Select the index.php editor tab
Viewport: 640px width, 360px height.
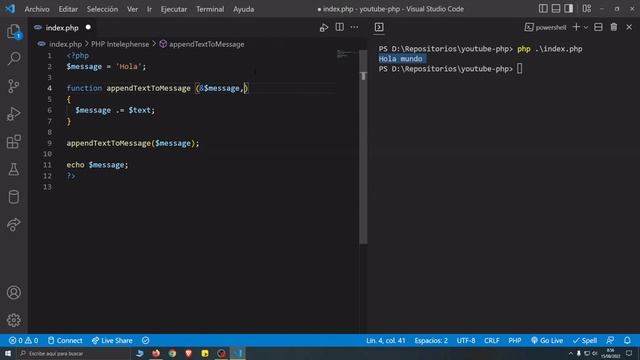pos(62,27)
